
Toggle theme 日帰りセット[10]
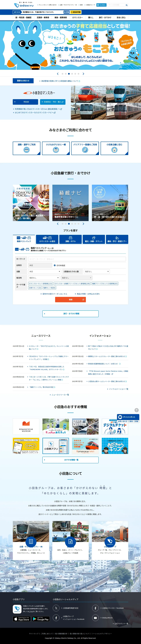pyautogui.click(x=35, y=288)
